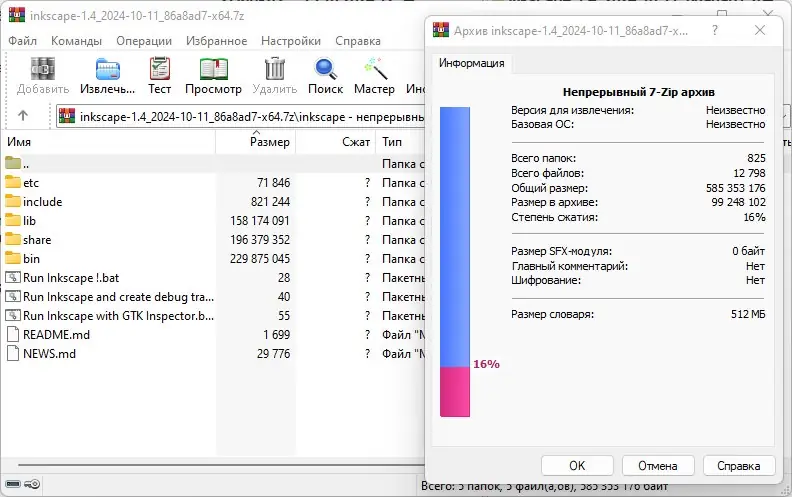Viewport: 792px width, 497px height.
Task: Select the parent folder '..' icon
Action: coord(13,163)
